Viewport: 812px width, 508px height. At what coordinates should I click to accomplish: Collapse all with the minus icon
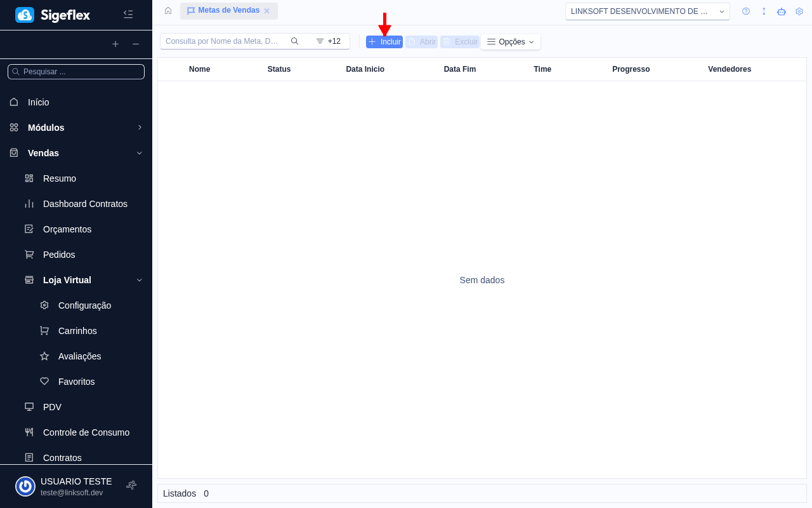[136, 44]
